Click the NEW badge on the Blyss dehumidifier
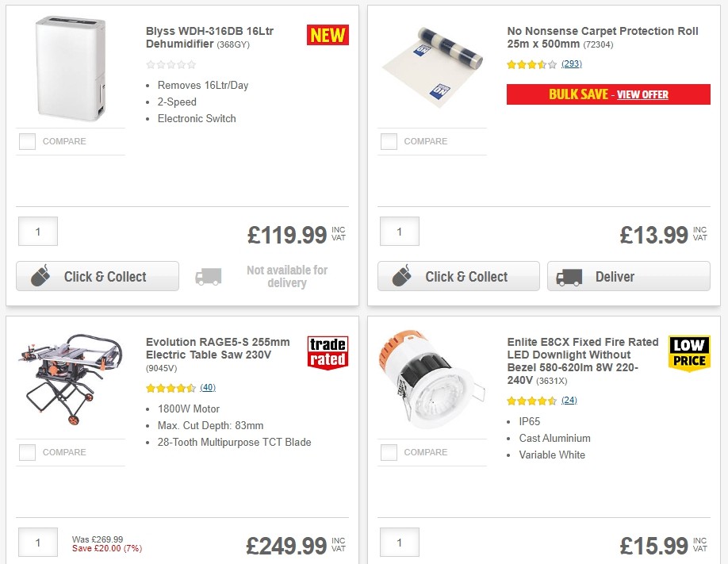728x564 pixels. (x=328, y=35)
